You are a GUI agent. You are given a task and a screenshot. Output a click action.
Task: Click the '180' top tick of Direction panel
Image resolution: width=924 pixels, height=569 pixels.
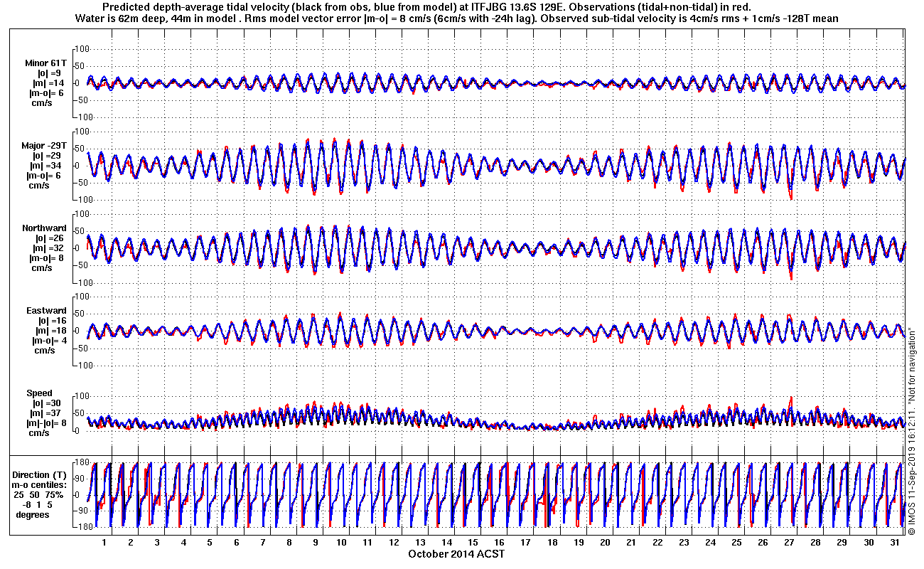tap(80, 463)
